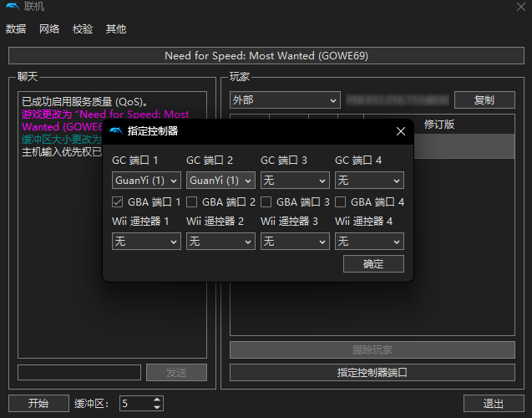Expand the Wii 遥控器 2 dropdown
Screen dimensions: 532x418
(x=220, y=242)
